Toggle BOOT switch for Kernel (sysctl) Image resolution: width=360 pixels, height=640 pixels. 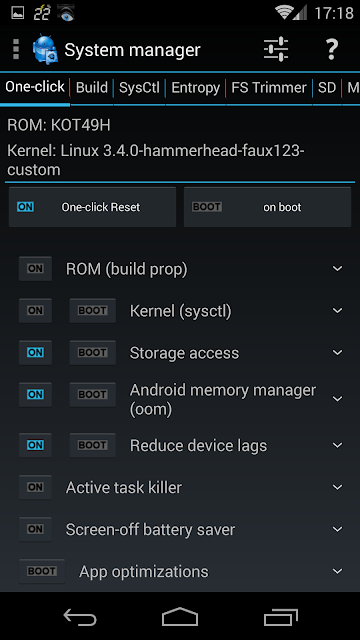pyautogui.click(x=93, y=311)
